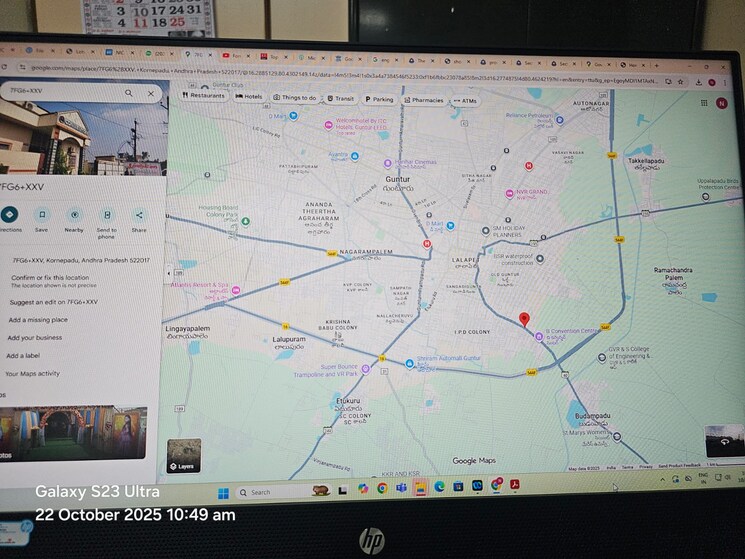Filter map by ATMs chip

(465, 101)
